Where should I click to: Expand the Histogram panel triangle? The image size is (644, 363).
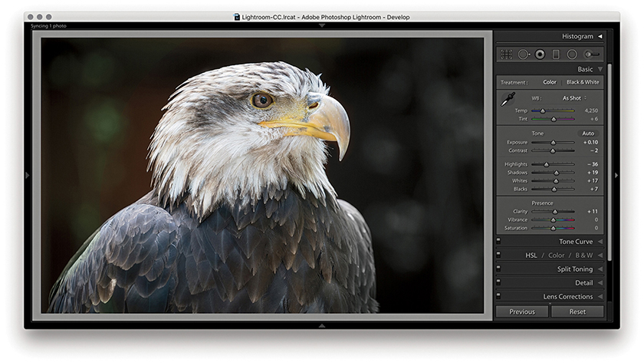(x=600, y=36)
